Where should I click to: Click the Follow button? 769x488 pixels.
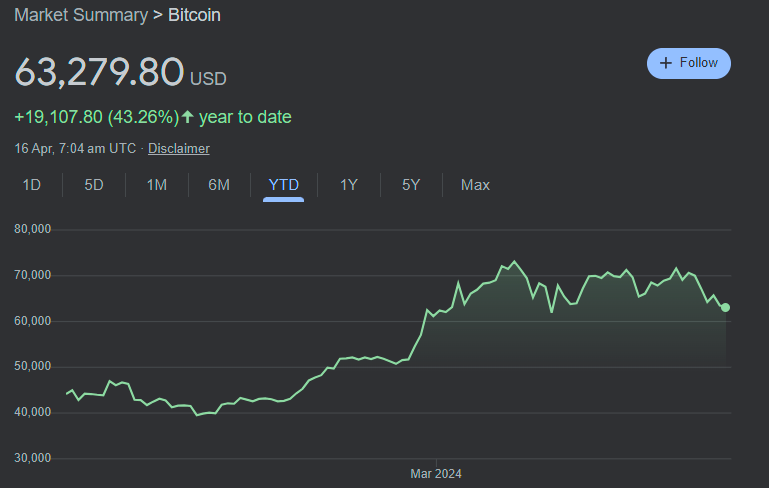[689, 63]
